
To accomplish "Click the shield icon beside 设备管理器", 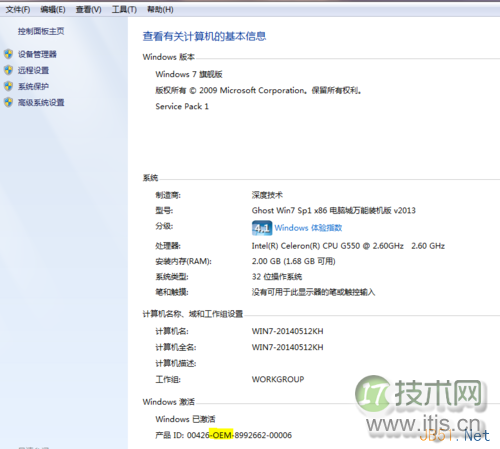I will 9,54.
